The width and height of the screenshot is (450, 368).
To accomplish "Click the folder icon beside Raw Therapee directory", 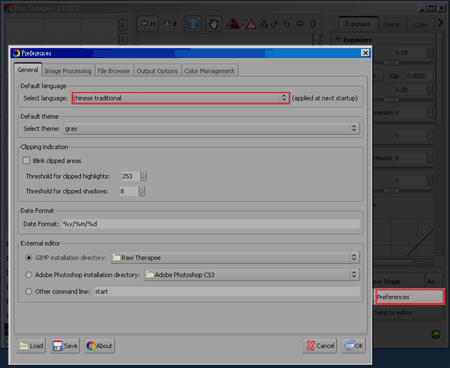I will 116,257.
